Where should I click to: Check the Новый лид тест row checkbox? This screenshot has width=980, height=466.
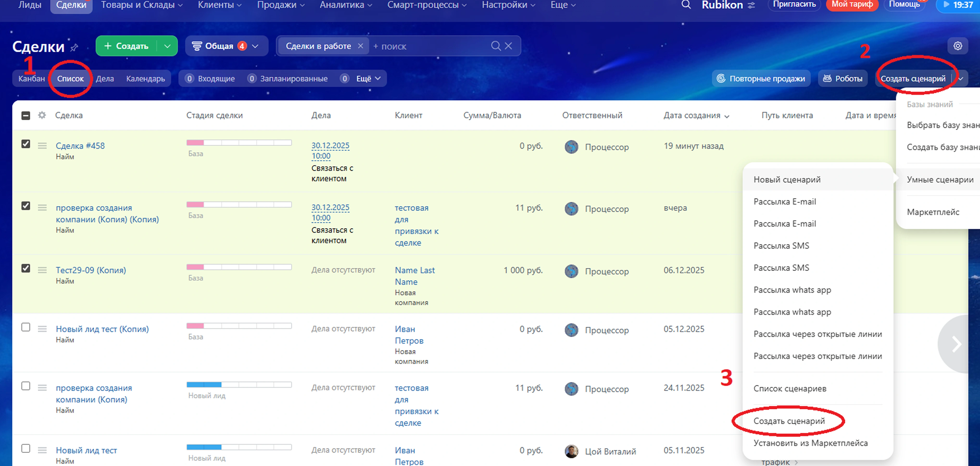25,448
